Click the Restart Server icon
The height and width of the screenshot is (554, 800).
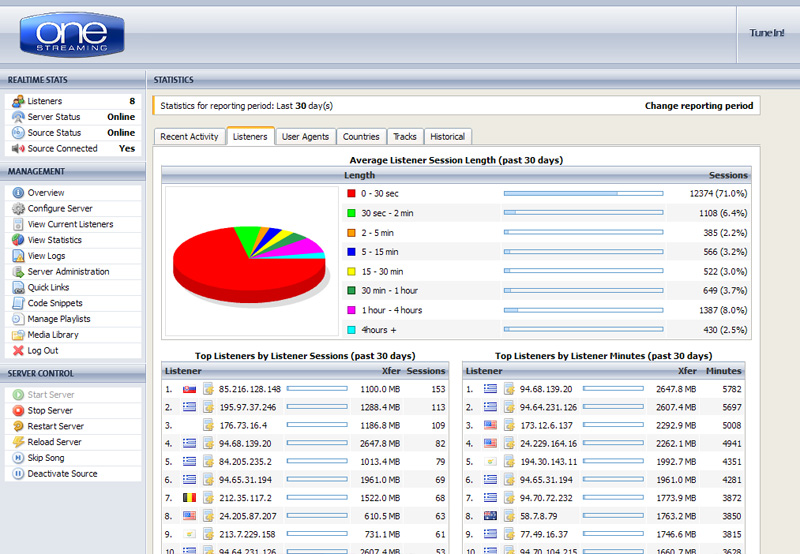[18, 426]
